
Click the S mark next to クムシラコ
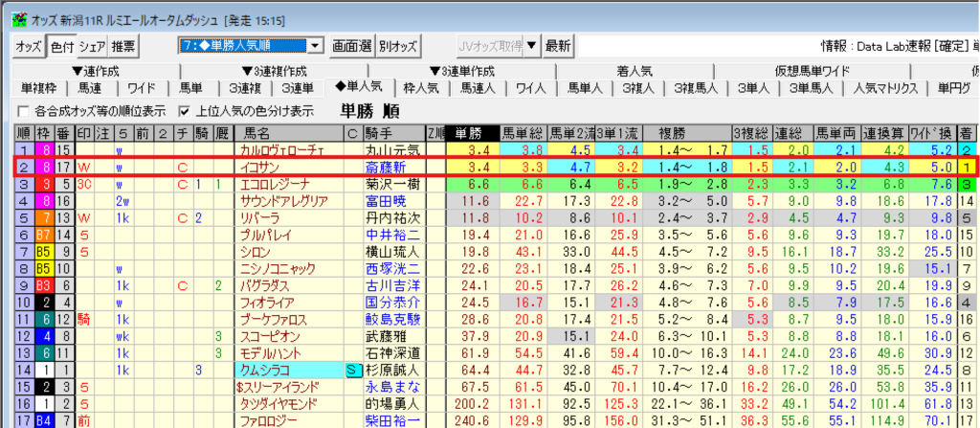(352, 370)
